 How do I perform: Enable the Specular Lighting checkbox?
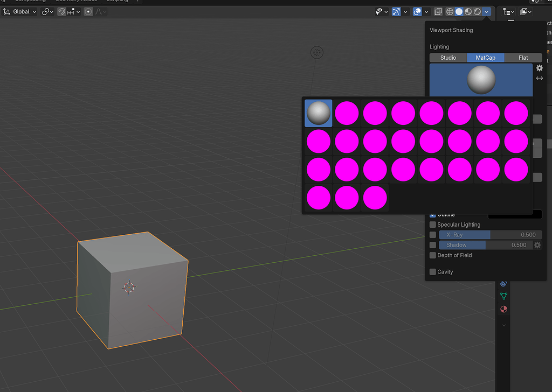(433, 225)
